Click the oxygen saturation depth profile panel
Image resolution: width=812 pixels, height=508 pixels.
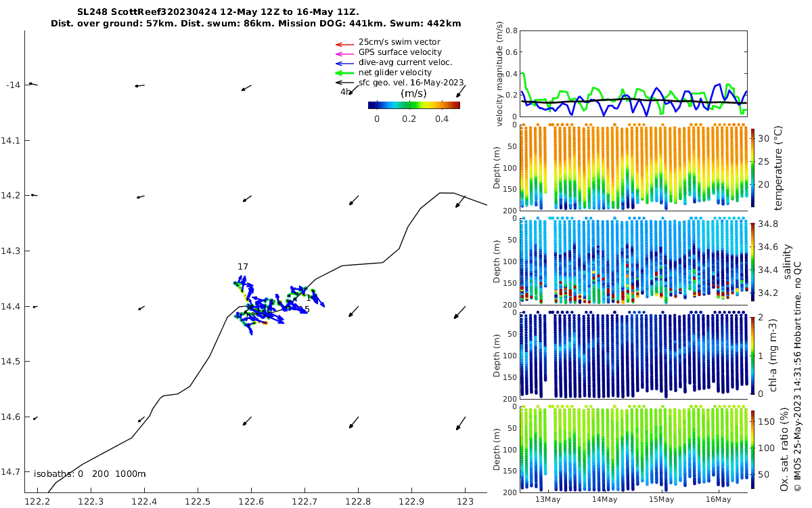point(633,449)
